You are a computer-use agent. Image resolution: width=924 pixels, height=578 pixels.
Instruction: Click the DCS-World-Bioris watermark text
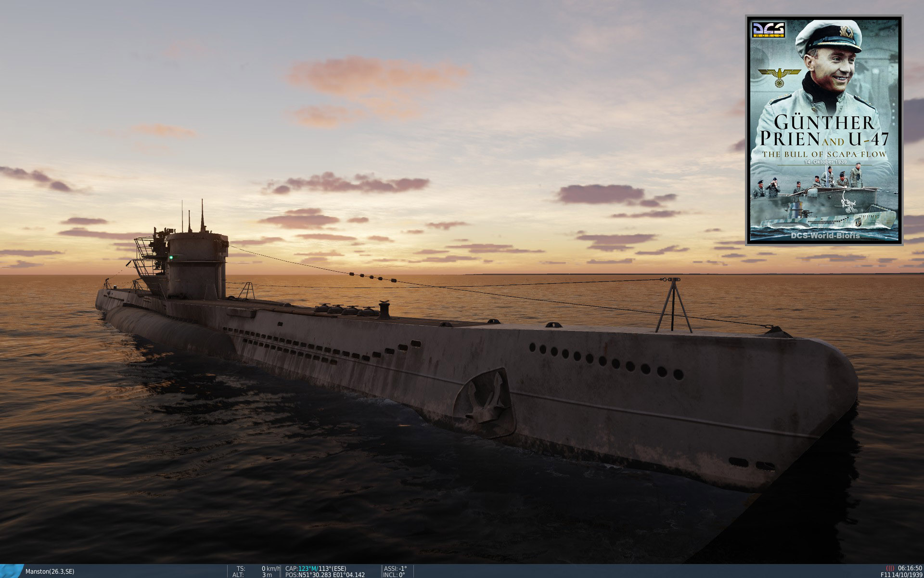825,236
